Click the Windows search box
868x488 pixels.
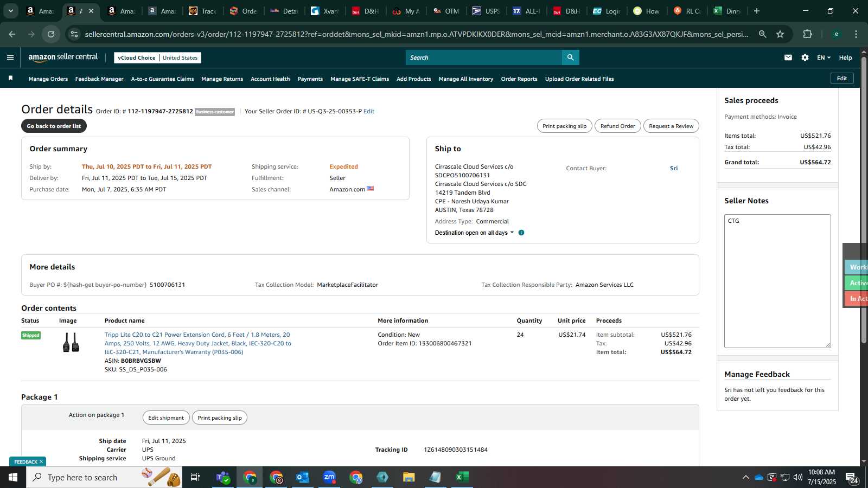(x=104, y=477)
